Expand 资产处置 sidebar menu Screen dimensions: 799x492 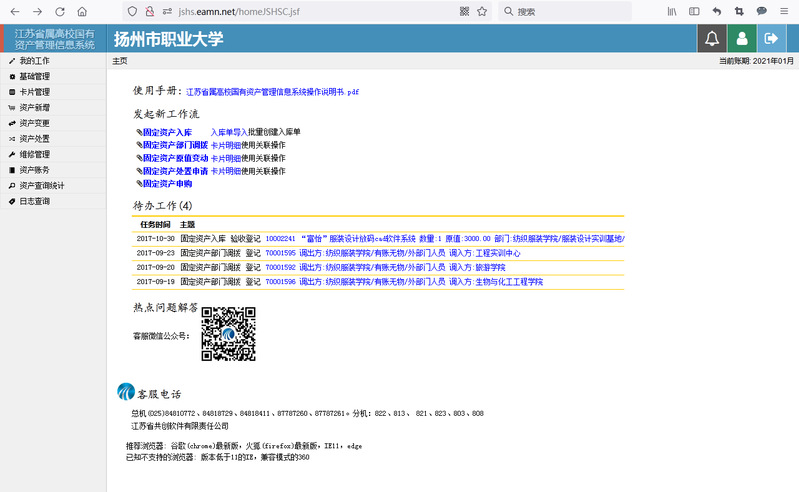click(34, 139)
